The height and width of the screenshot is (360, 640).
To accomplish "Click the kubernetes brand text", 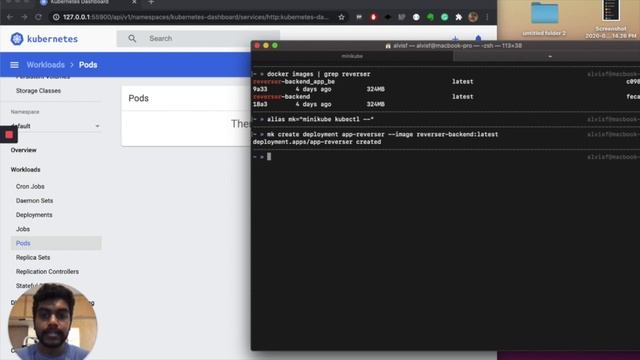I will 52,39.
